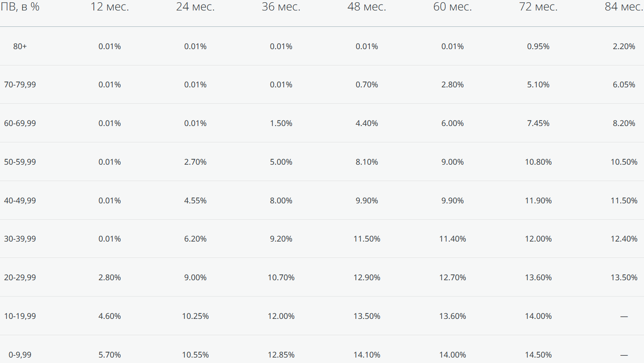Viewport: 644px width, 363px height.
Task: Click the 4.55% rate cell
Action: (x=195, y=201)
